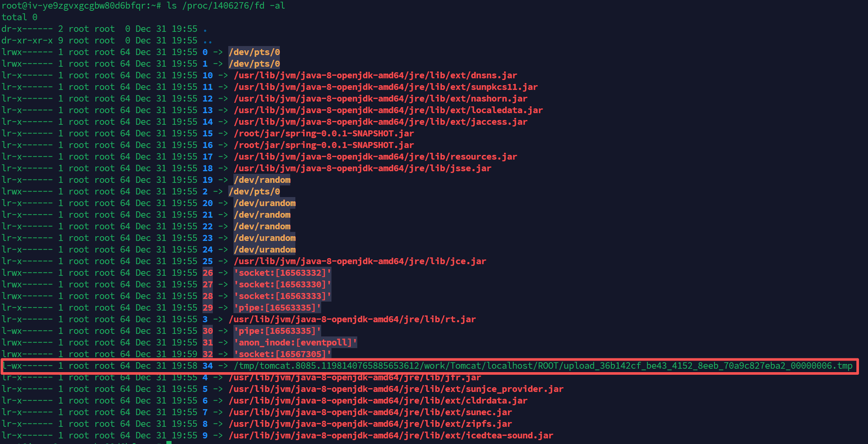Click the sunpkcs11.jar path text
868x444 pixels.
point(385,87)
